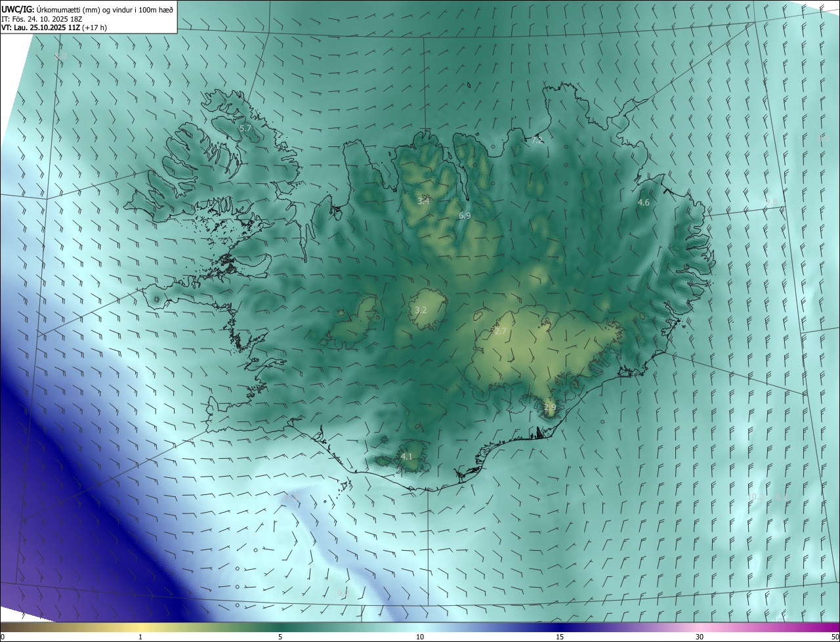Click the colorbar tick label 10
The height and width of the screenshot is (642, 840).
pos(420,637)
